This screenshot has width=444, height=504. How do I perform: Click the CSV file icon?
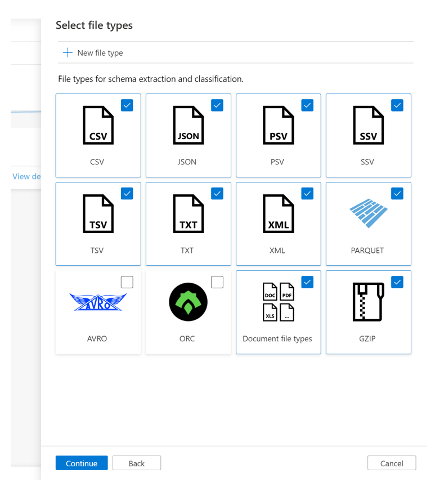(x=98, y=125)
